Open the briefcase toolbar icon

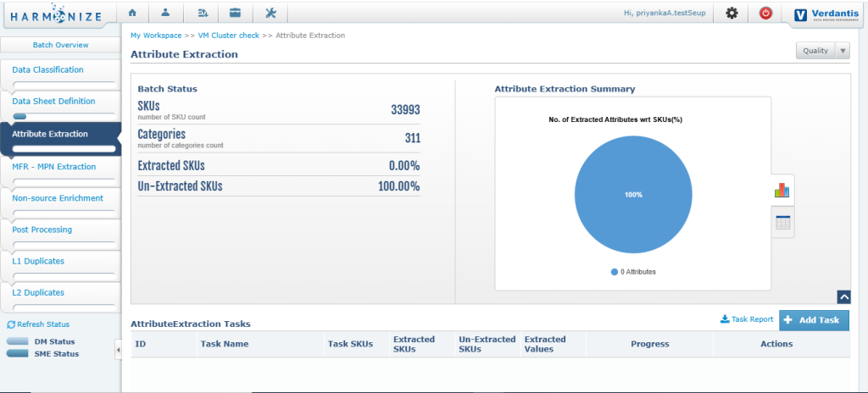(x=236, y=12)
